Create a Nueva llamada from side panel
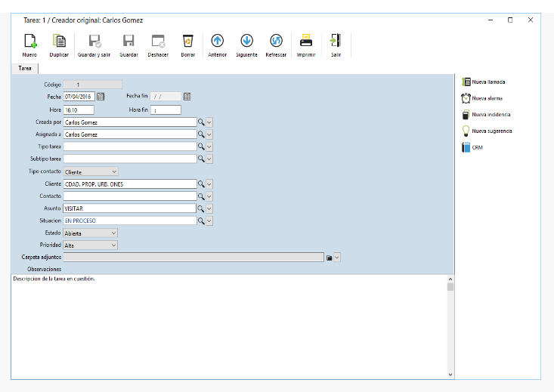The height and width of the screenshot is (392, 554). 484,82
